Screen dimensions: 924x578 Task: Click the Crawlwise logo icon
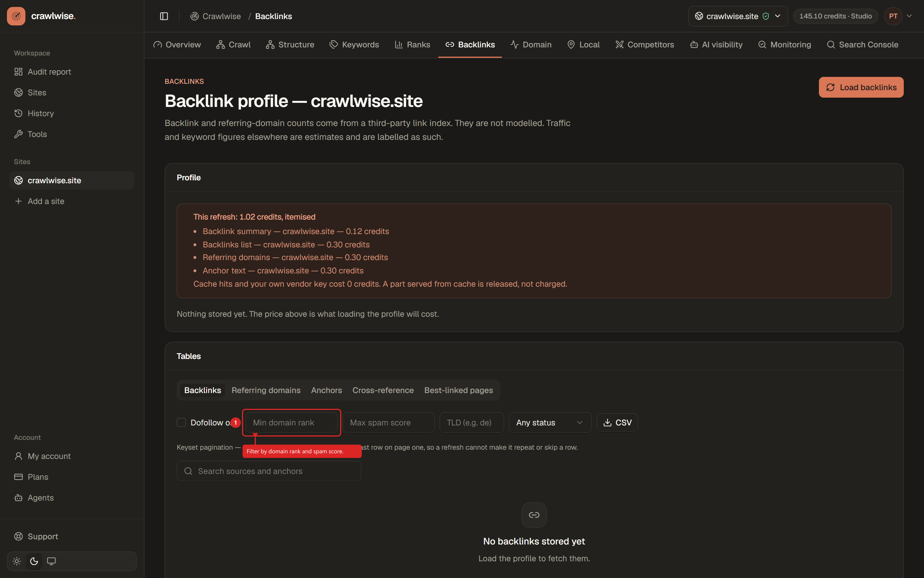tap(16, 16)
